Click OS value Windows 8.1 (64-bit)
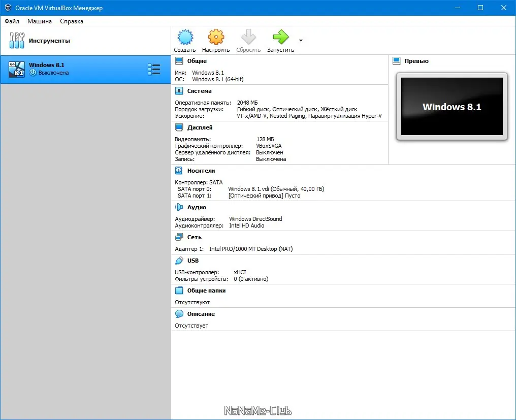 [x=218, y=79]
